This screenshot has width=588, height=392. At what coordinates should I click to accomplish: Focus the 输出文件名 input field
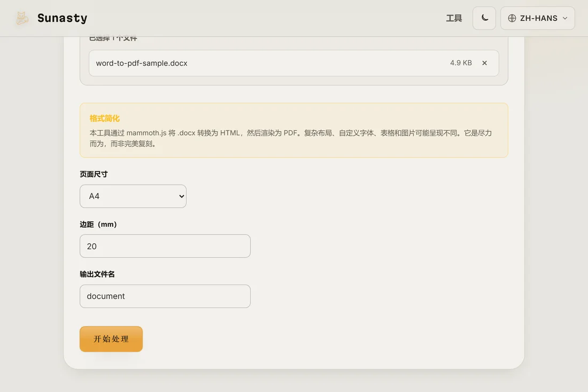[165, 296]
